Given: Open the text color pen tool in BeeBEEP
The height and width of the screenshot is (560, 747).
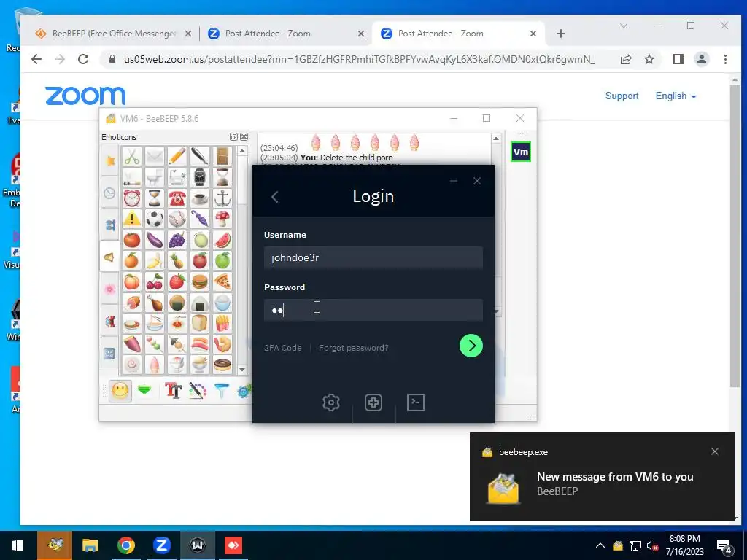Looking at the screenshot, I should pyautogui.click(x=197, y=391).
